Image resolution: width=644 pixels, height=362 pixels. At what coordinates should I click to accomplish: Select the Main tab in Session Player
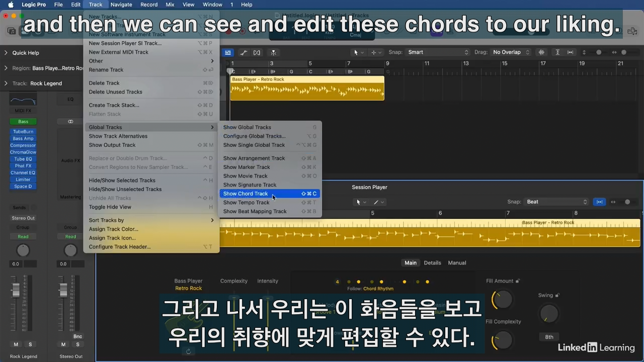click(x=411, y=263)
